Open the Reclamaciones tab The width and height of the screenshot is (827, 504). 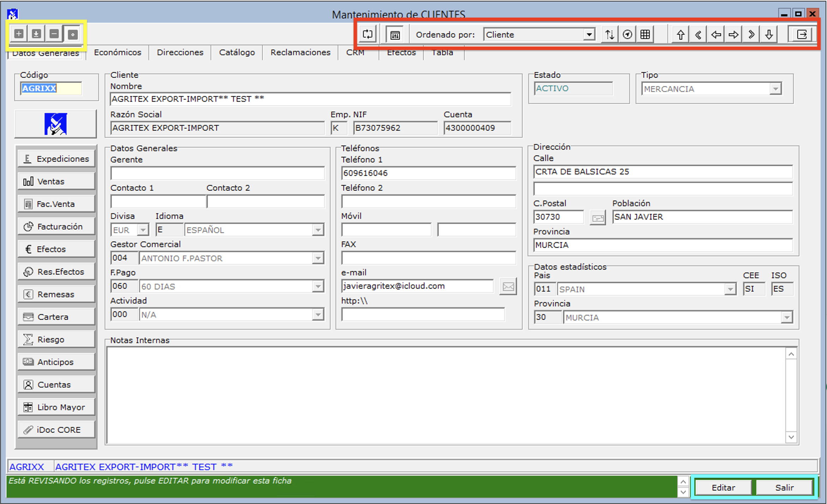(300, 53)
